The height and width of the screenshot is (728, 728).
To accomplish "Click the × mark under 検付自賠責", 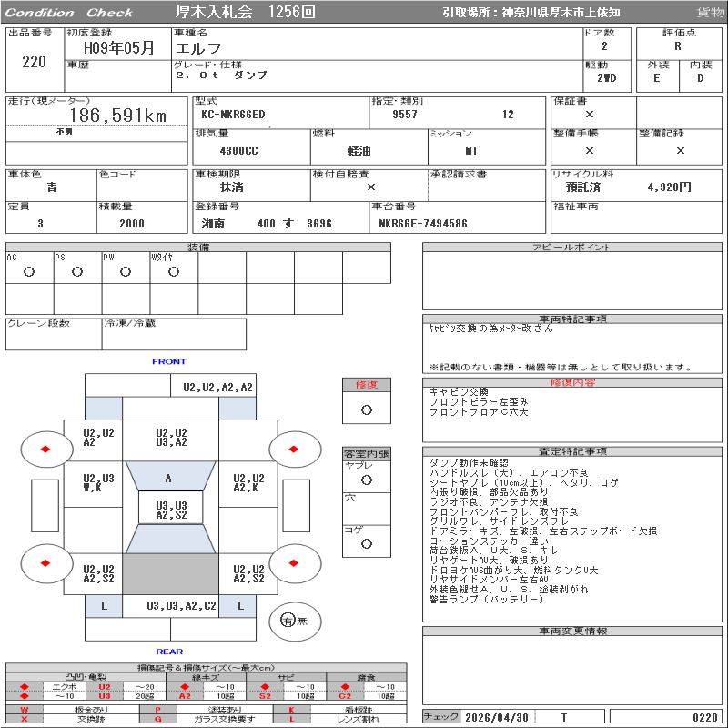I will 371,187.
